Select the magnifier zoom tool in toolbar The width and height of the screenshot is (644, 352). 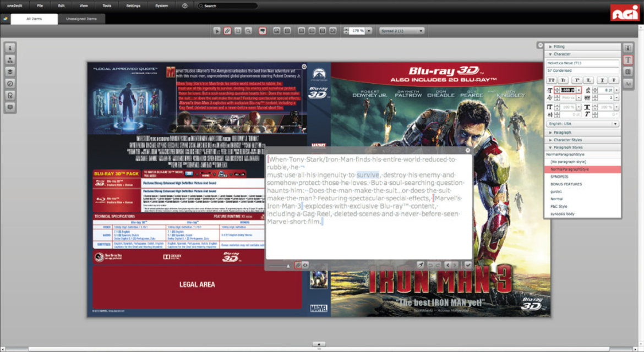click(248, 31)
